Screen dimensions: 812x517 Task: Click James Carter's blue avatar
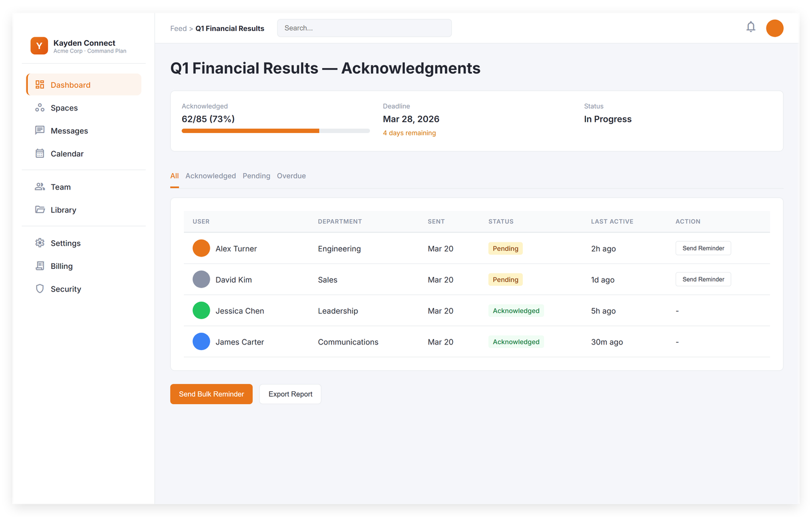point(201,341)
